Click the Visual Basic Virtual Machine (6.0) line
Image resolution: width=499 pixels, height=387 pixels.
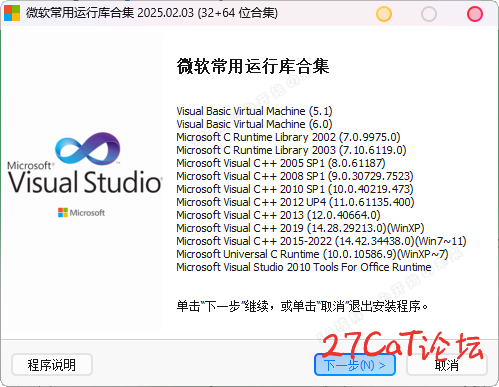pos(254,124)
